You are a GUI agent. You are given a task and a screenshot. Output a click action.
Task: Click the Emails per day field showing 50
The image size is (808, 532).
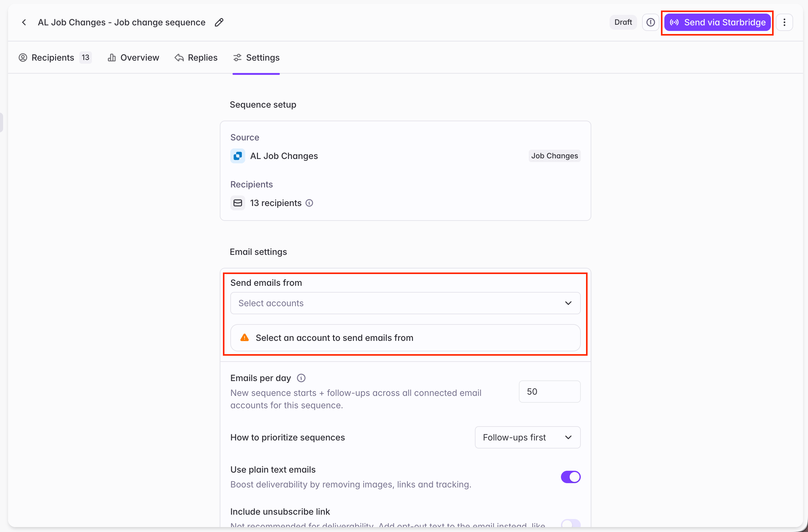(550, 392)
